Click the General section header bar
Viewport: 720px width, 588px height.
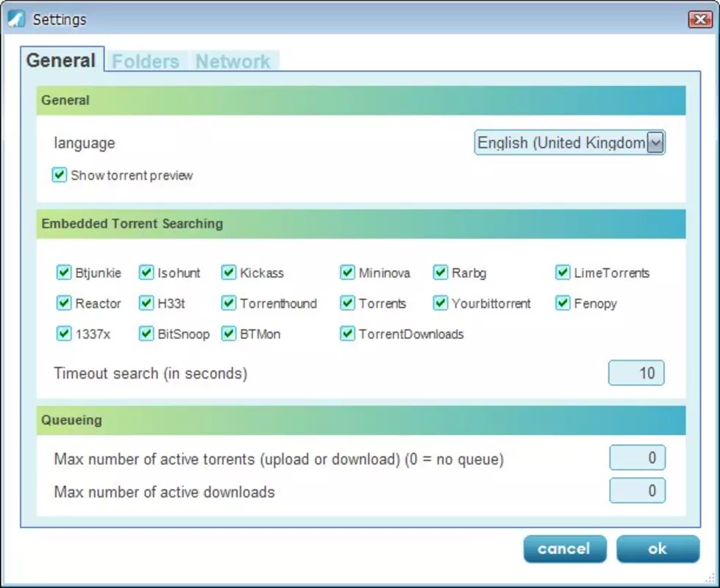361,101
